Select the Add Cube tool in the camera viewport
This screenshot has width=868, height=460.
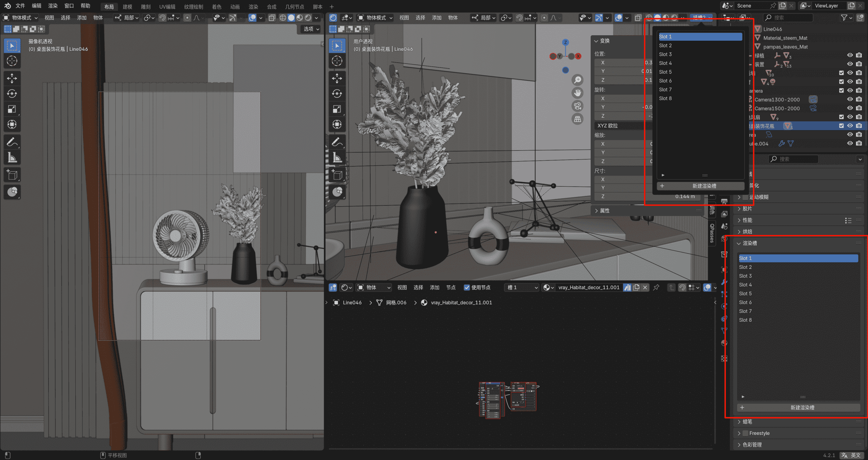pos(12,175)
